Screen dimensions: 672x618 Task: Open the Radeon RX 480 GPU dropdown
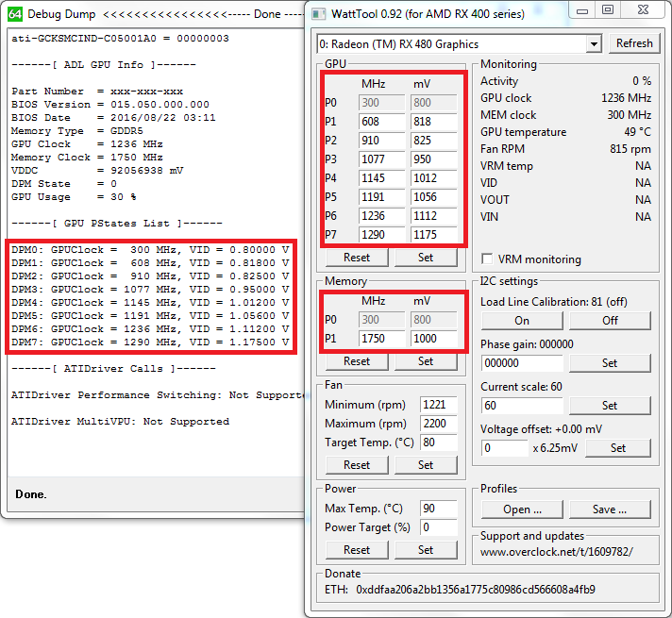point(593,44)
